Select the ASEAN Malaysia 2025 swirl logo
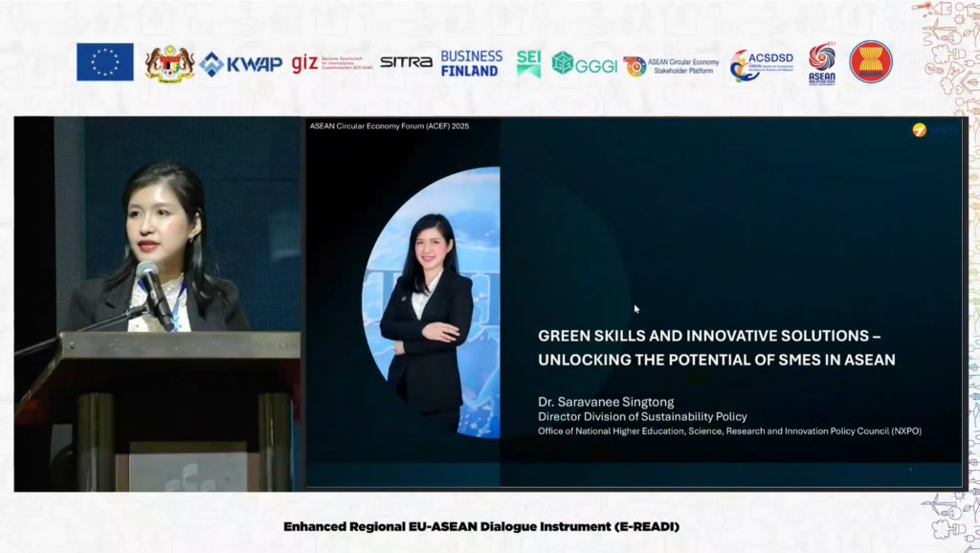The image size is (980, 553). tap(821, 63)
